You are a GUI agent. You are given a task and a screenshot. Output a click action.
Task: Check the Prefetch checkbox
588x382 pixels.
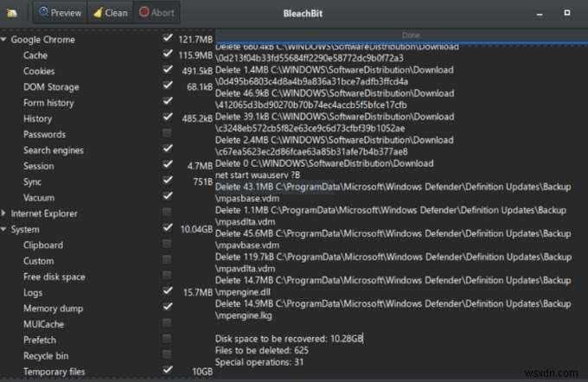pos(167,339)
